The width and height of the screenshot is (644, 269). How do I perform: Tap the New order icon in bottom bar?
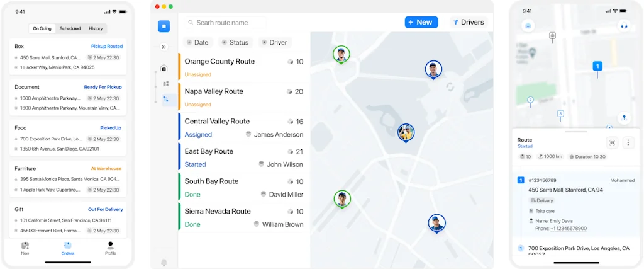point(25,248)
